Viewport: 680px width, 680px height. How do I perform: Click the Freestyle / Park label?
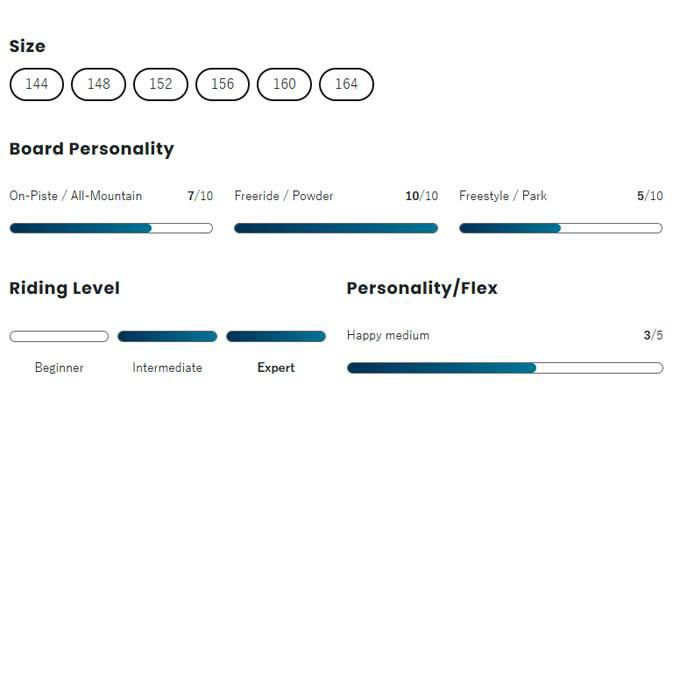pyautogui.click(x=503, y=196)
